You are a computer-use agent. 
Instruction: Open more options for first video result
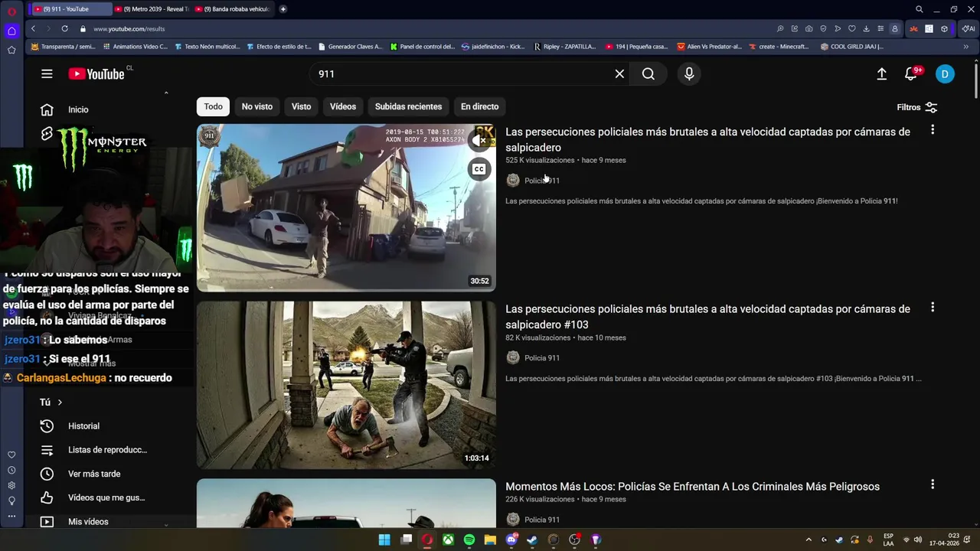[x=933, y=130]
